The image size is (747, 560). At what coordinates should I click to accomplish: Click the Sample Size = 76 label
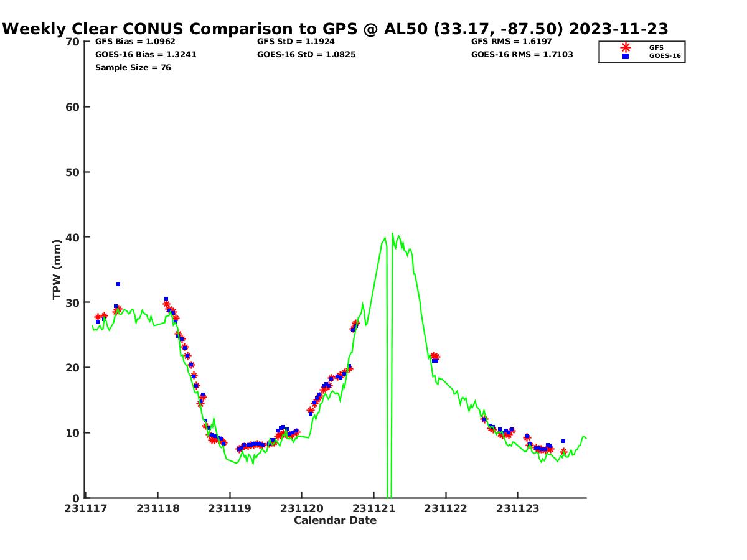133,68
